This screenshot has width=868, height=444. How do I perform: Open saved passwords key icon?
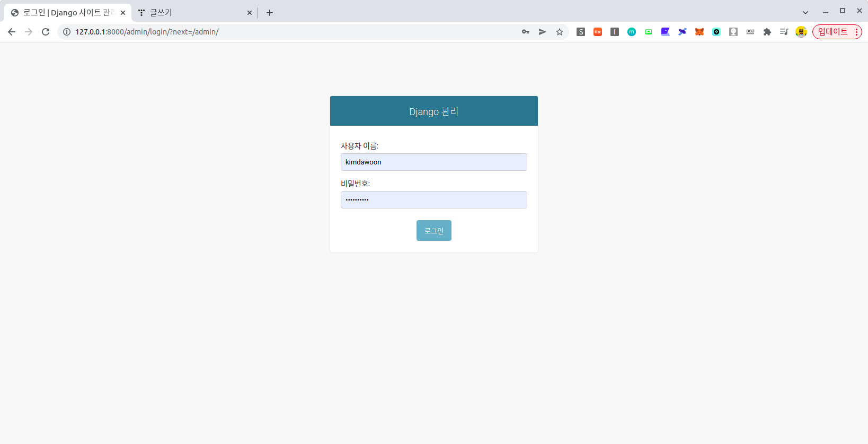pyautogui.click(x=526, y=32)
